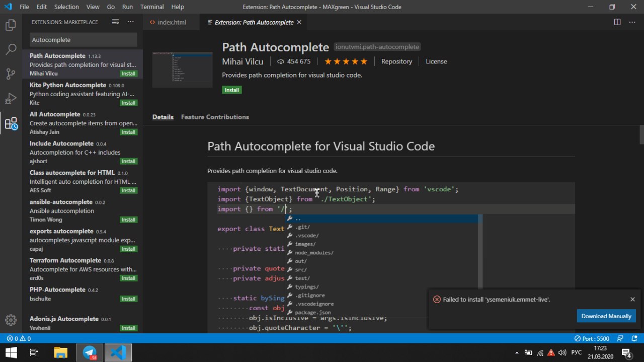
Task: Open Manage gear icon in activity bar
Action: click(x=11, y=320)
